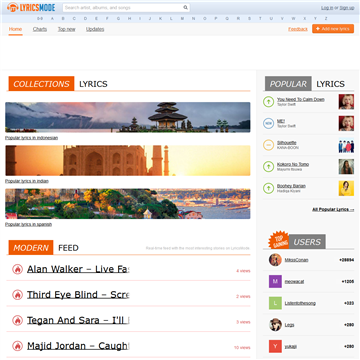Image resolution: width=360 pixels, height=360 pixels.
Task: Click the flame icon beside Alan Walker
Action: [x=17, y=269]
